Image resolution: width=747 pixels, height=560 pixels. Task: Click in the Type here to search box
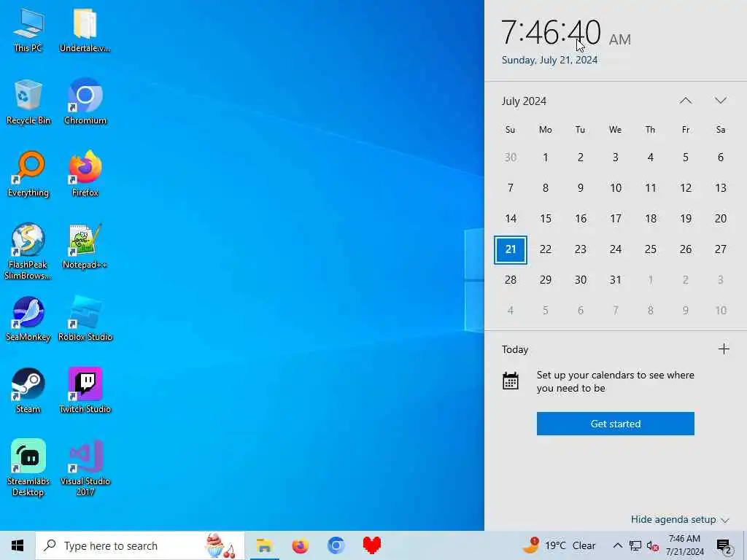tap(140, 545)
